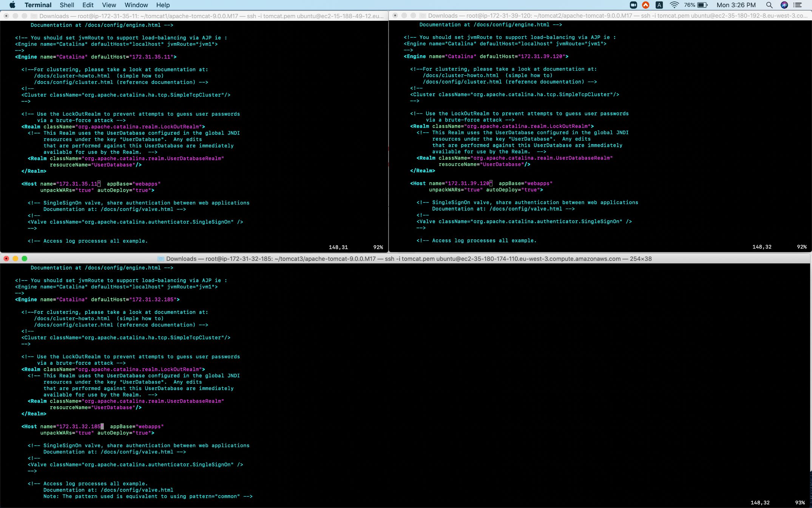Click the battery status icon
This screenshot has width=812, height=508.
tap(702, 5)
